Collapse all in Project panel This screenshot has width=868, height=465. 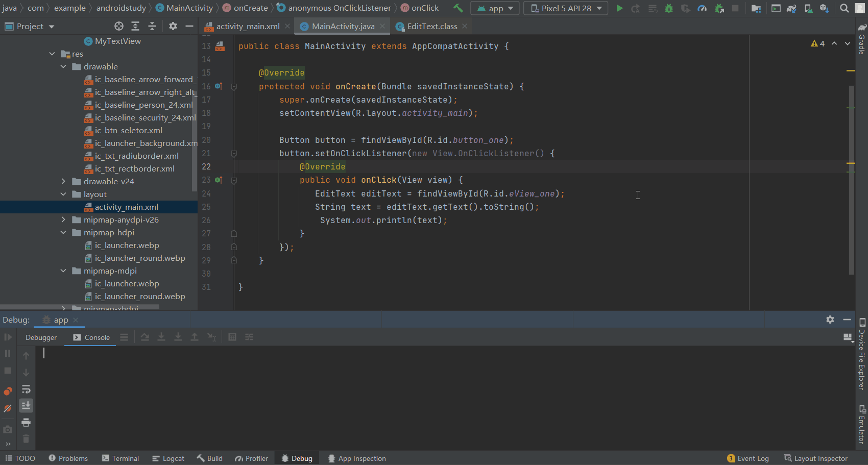point(152,26)
